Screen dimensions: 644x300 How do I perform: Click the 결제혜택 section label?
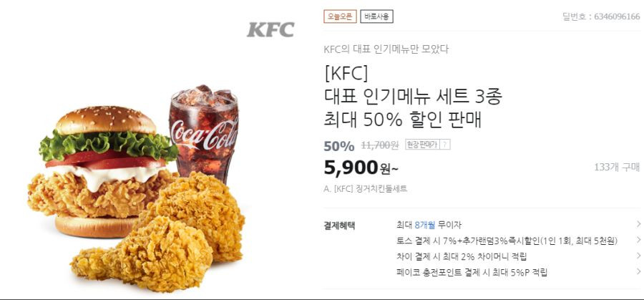point(339,226)
